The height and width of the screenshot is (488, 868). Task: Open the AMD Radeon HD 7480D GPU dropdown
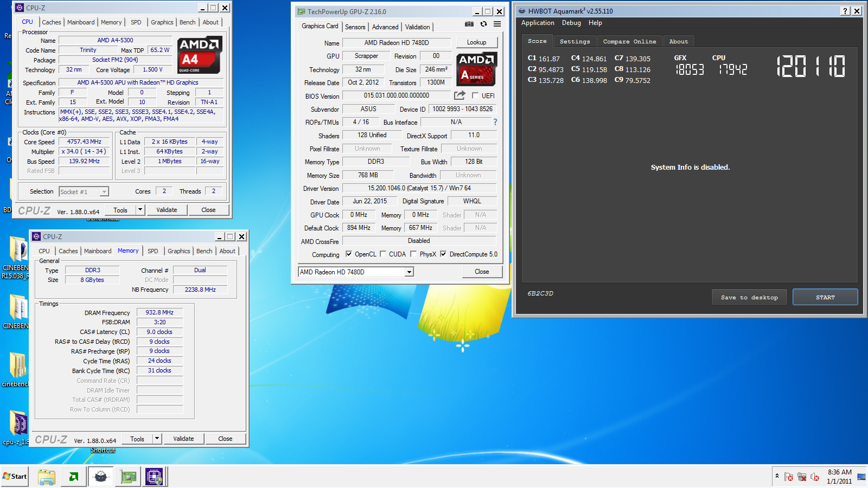pos(356,272)
